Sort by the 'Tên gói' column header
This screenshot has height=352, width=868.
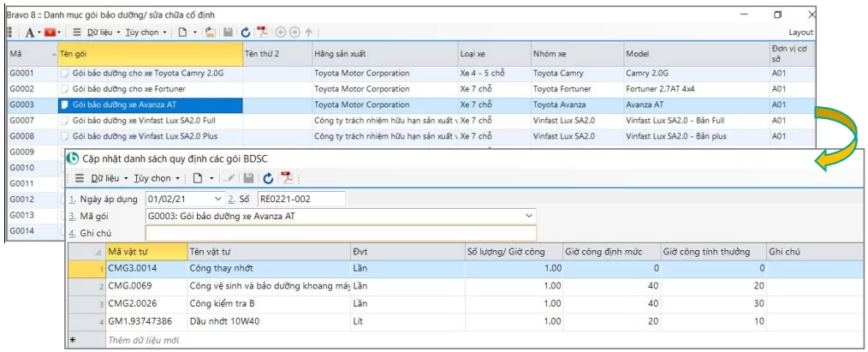(149, 53)
